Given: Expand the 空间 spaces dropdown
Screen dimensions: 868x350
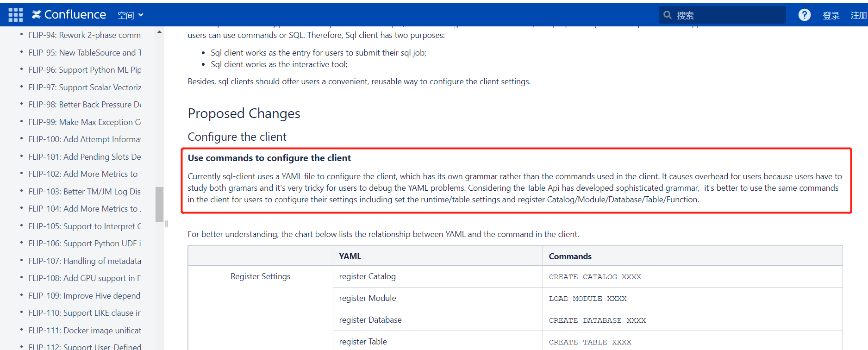Looking at the screenshot, I should coord(130,15).
